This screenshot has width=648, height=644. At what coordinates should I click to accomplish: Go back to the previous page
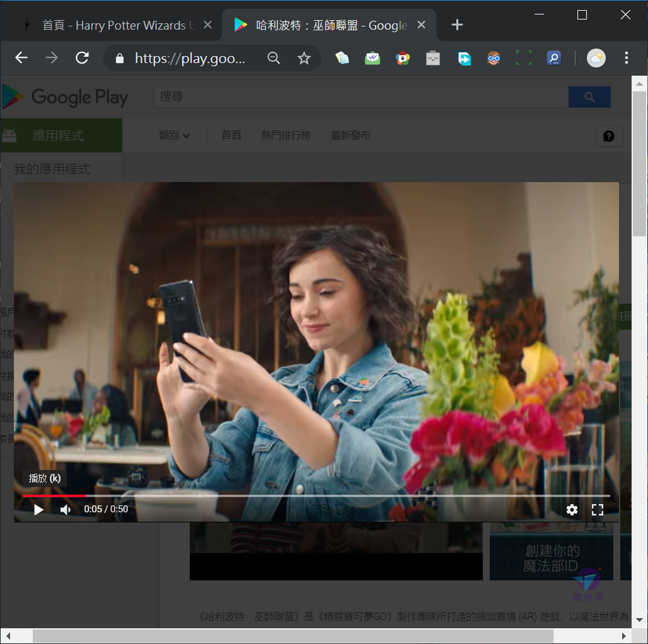(x=22, y=58)
